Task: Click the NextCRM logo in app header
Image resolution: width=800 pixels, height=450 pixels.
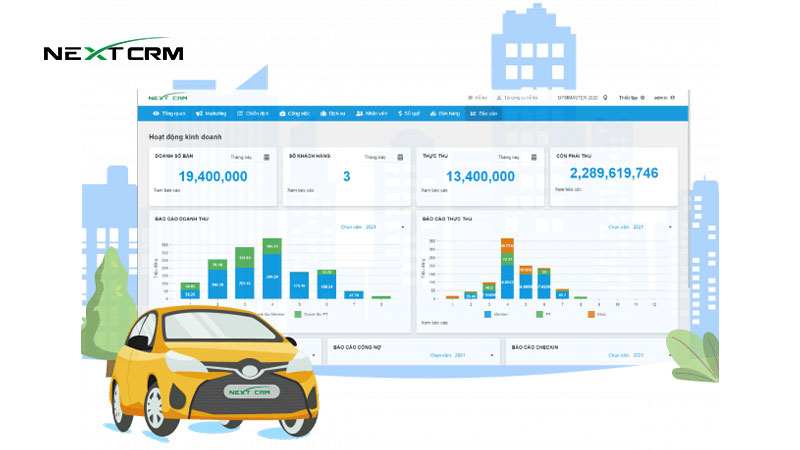Action: [167, 98]
